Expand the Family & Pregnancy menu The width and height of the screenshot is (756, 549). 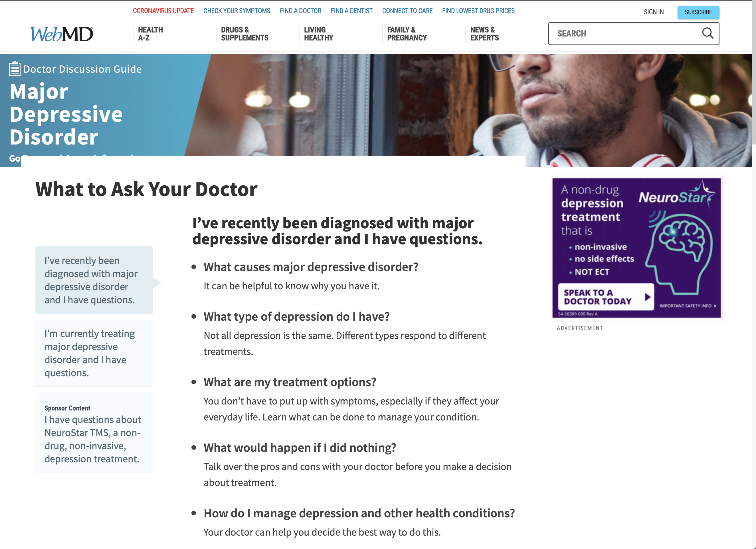pos(407,34)
